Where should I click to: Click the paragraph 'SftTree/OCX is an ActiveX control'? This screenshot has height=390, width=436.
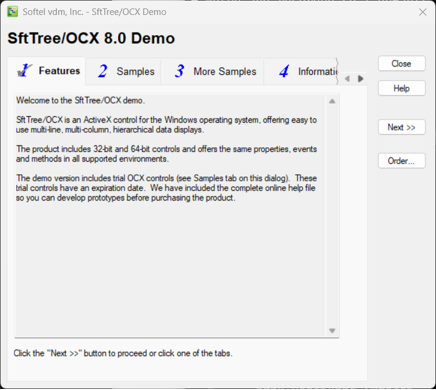coord(166,125)
